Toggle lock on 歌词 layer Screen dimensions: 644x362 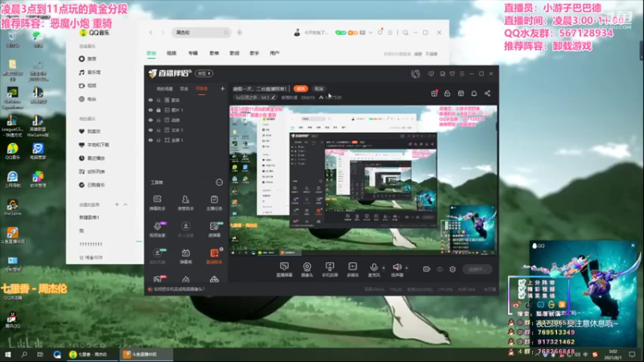[159, 100]
